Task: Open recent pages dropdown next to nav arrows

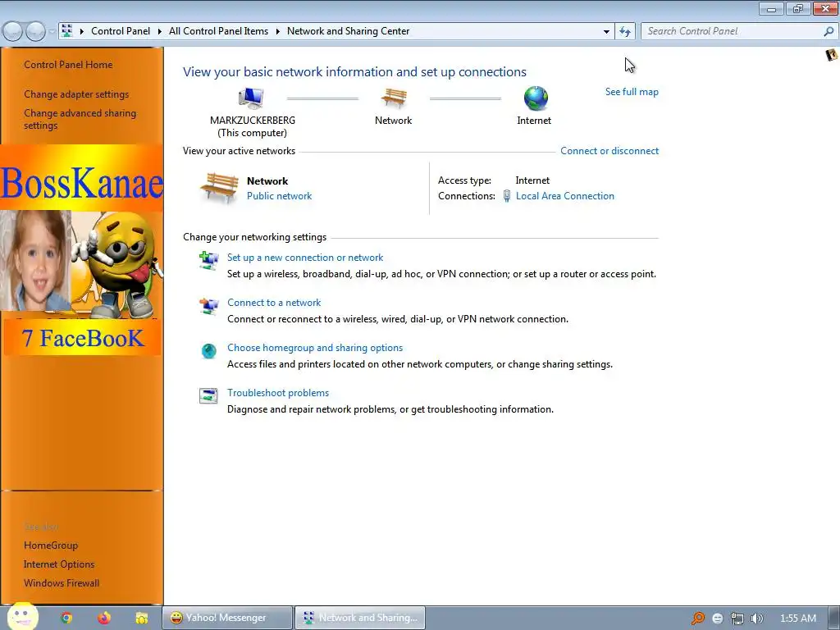Action: (x=52, y=32)
